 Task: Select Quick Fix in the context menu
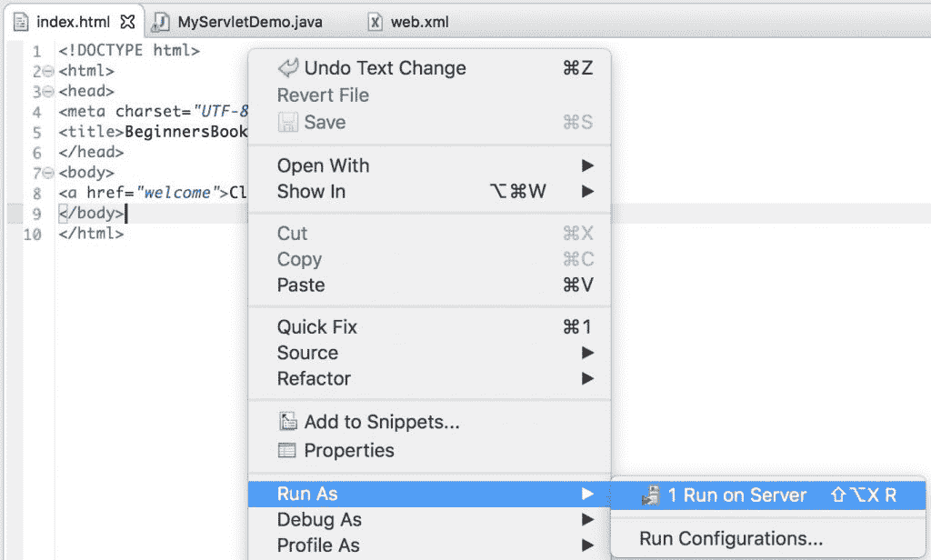pos(317,327)
